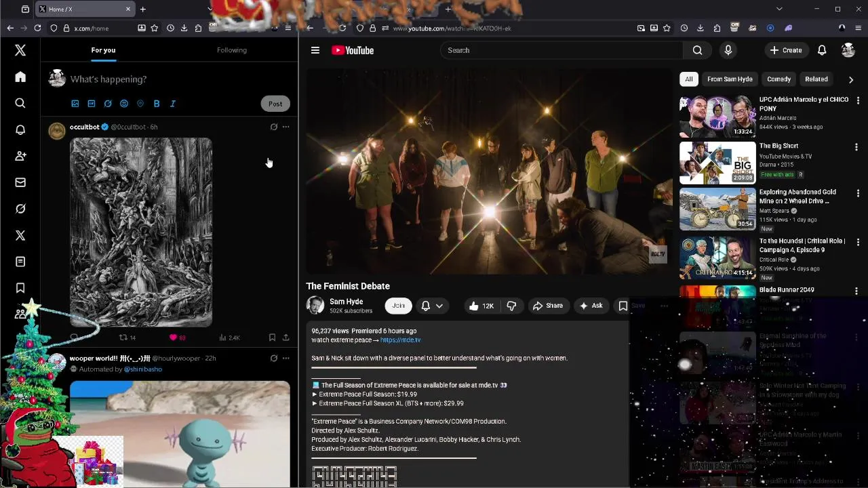Open YouTube account avatar menu
Screen dimensions: 868x488
coord(848,50)
